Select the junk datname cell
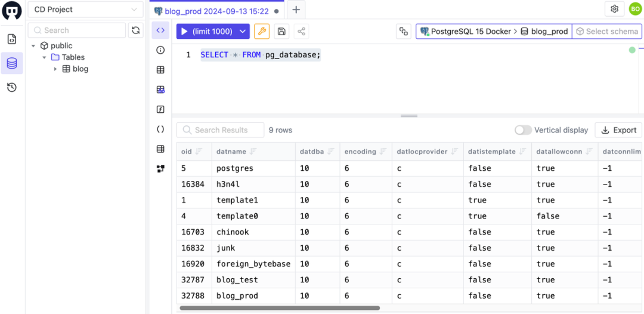The image size is (644, 314). coord(253,248)
